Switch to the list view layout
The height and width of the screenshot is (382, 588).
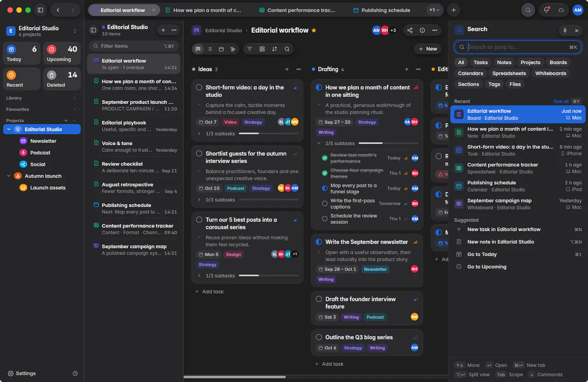point(210,49)
